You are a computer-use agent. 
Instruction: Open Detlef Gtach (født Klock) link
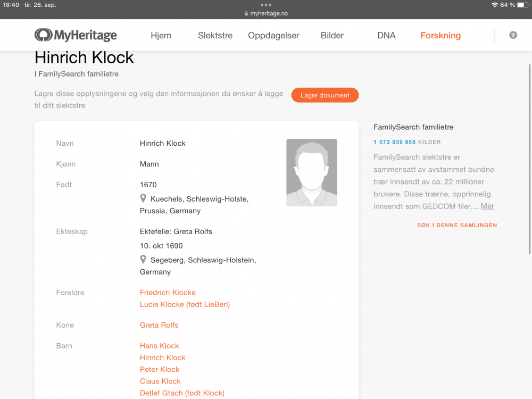pyautogui.click(x=182, y=393)
